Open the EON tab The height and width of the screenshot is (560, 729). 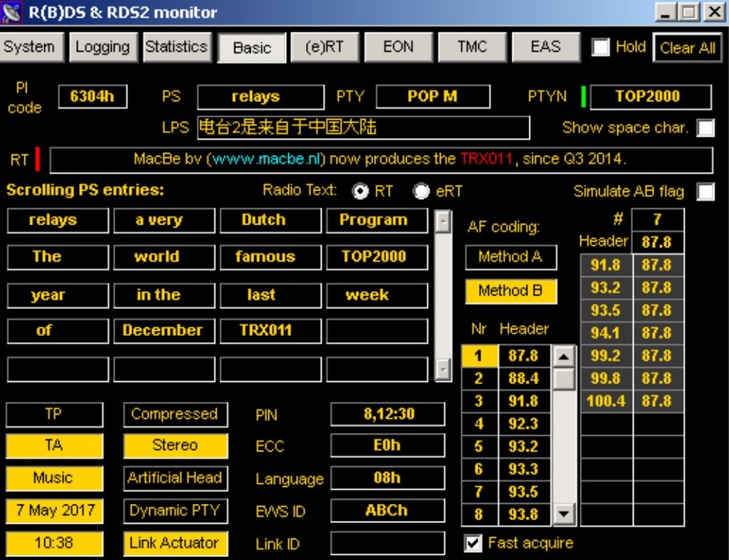pos(398,47)
